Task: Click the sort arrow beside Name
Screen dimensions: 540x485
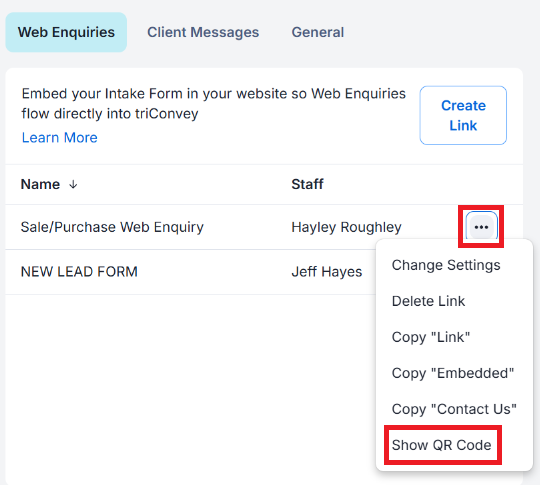Action: pyautogui.click(x=73, y=185)
